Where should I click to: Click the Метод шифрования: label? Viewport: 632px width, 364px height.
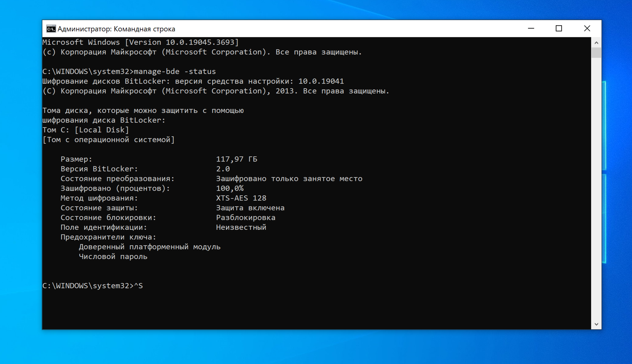(x=99, y=198)
